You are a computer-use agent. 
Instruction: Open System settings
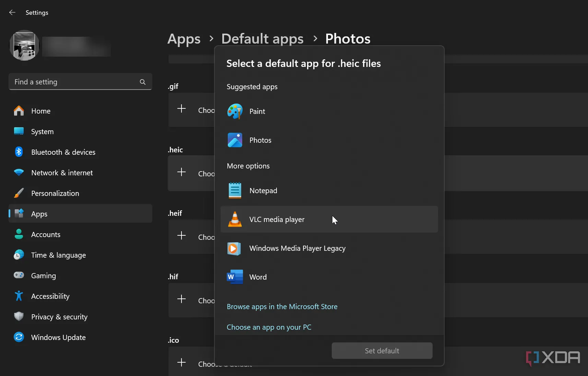pos(80,131)
